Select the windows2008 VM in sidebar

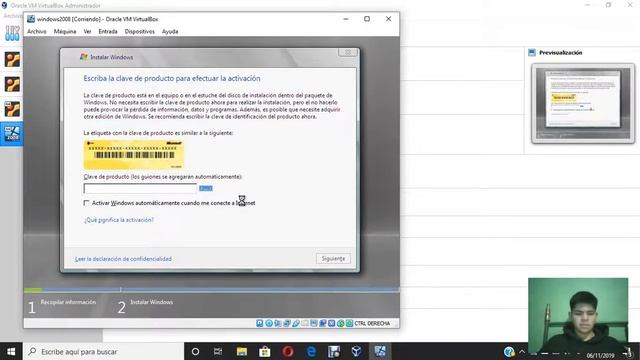point(12,133)
